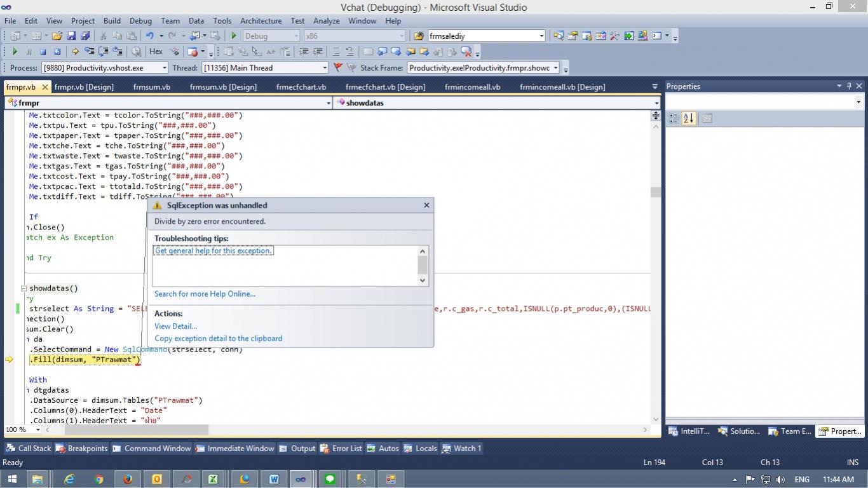This screenshot has height=488, width=868.
Task: Click the Undo arrow icon
Action: pos(149,36)
